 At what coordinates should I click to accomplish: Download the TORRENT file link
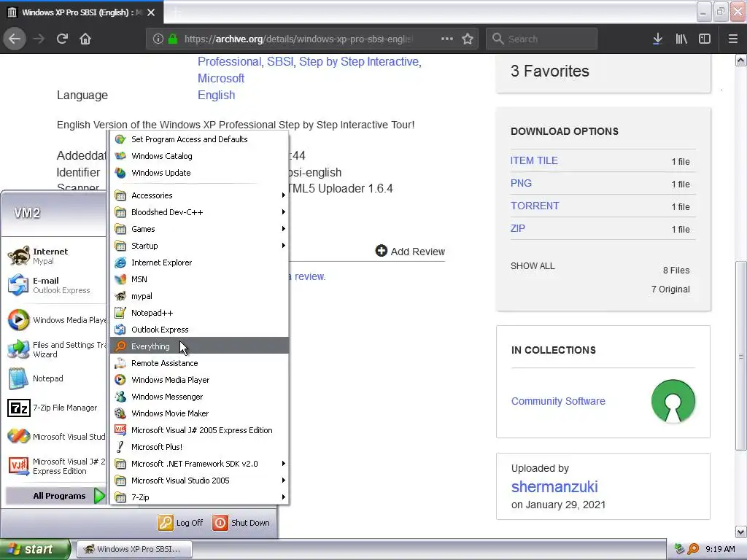coord(535,206)
